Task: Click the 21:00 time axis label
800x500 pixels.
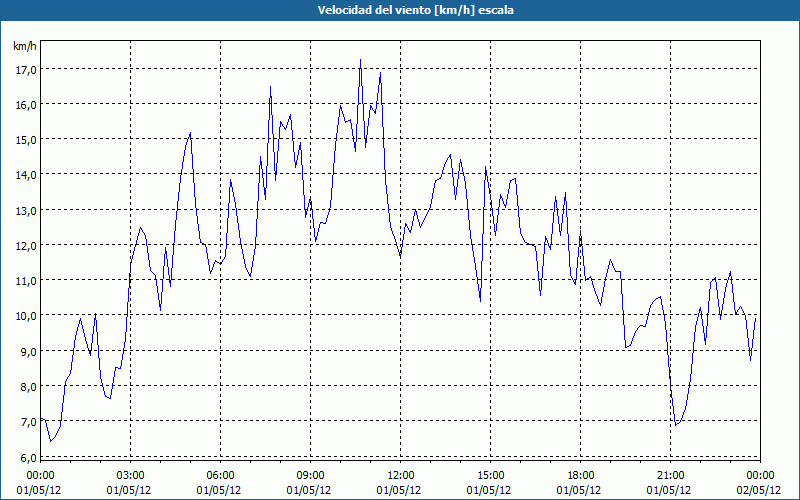Action: point(670,476)
